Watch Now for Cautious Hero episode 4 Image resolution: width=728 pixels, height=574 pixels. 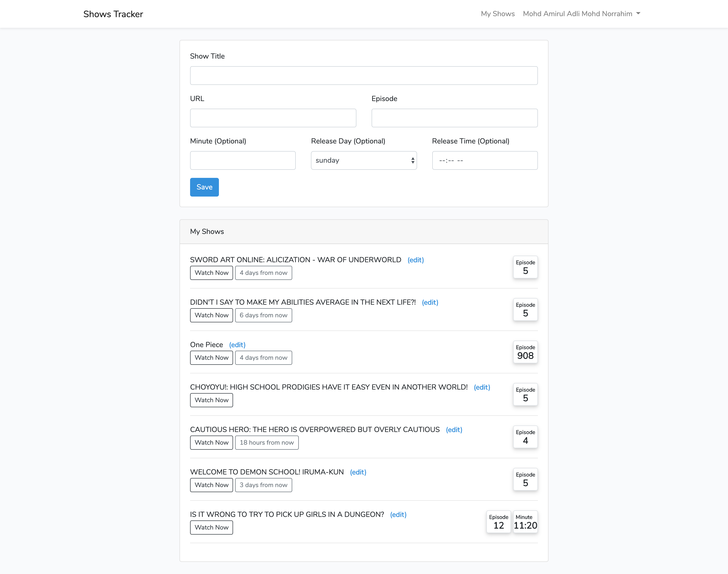tap(211, 443)
